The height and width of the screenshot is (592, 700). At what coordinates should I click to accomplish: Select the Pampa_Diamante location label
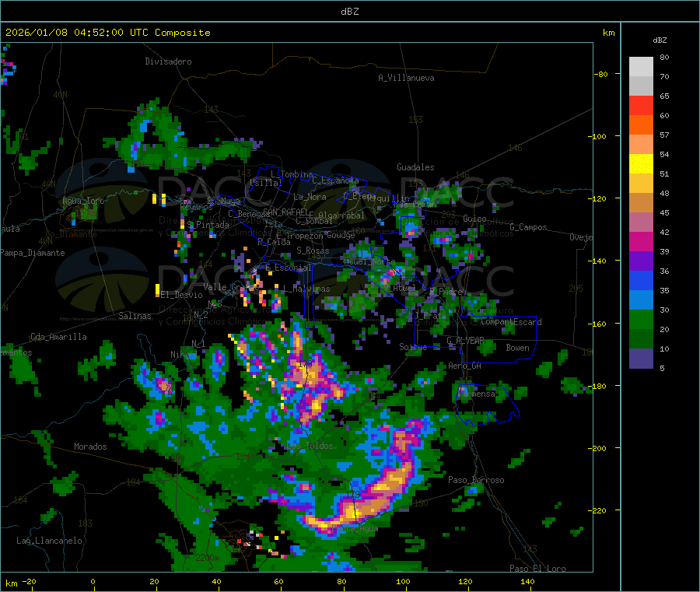coord(32,253)
